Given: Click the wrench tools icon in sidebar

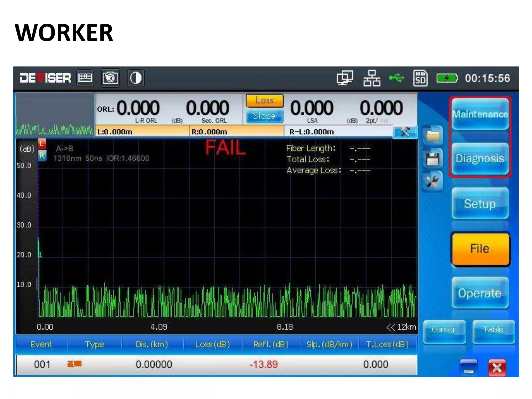Looking at the screenshot, I should [433, 181].
